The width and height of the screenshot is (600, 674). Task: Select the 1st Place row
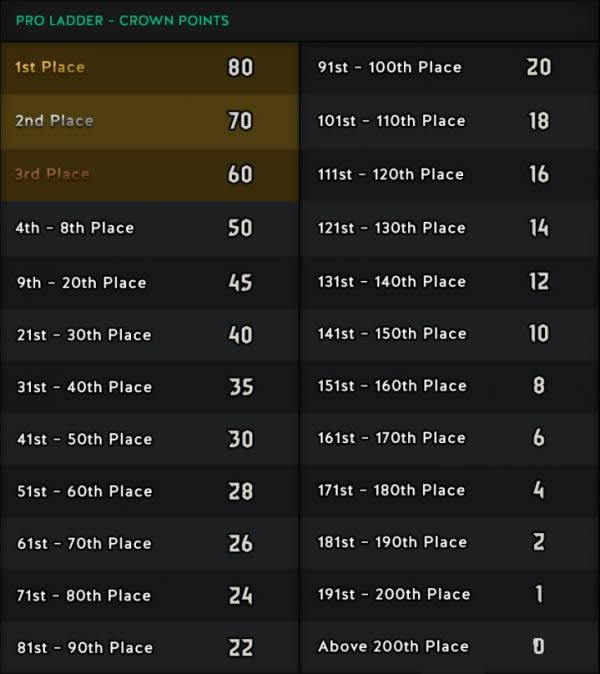tap(150, 67)
